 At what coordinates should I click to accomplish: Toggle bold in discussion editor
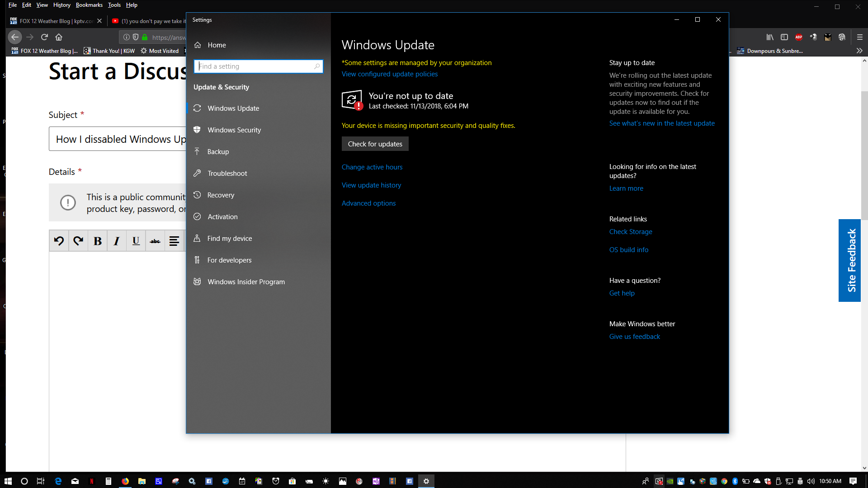pos(98,241)
